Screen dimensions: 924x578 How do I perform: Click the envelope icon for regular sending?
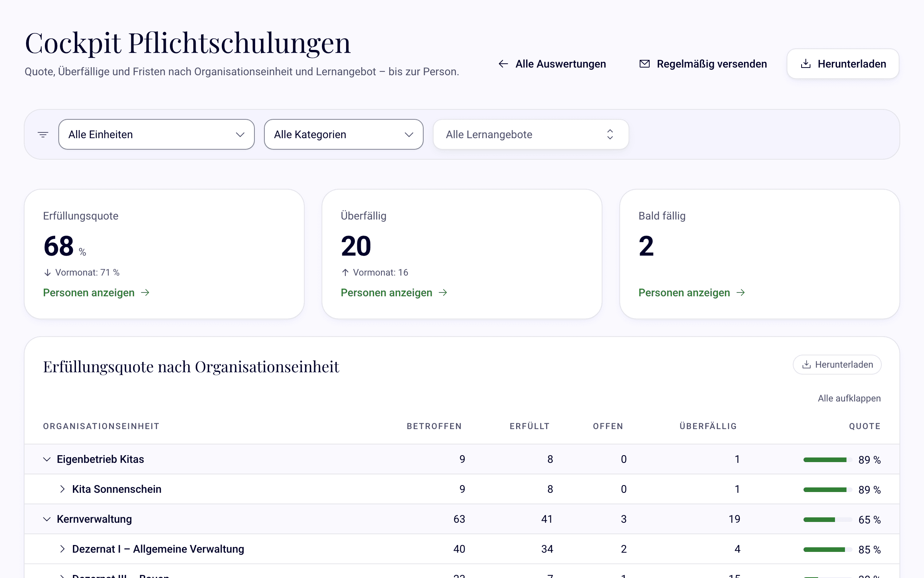click(645, 64)
